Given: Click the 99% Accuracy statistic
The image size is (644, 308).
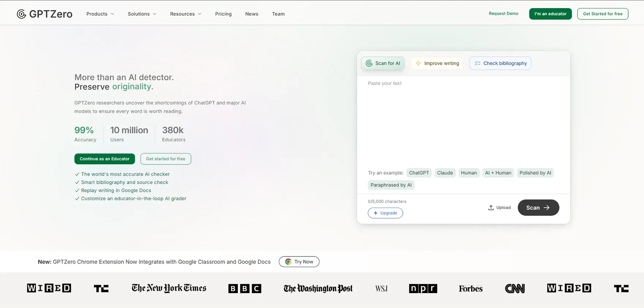Looking at the screenshot, I should pos(85,134).
